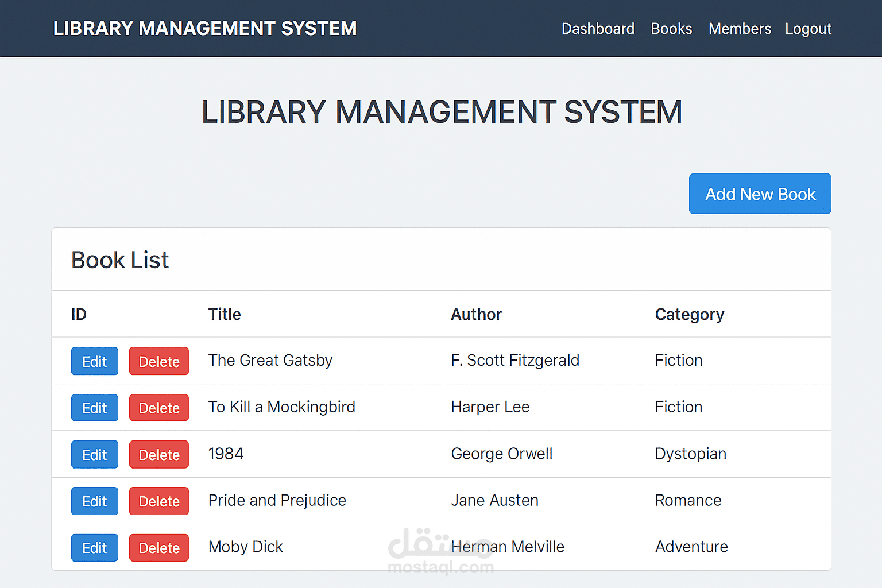882x588 pixels.
Task: Edit To Kill a Mockingbird row
Action: (95, 408)
